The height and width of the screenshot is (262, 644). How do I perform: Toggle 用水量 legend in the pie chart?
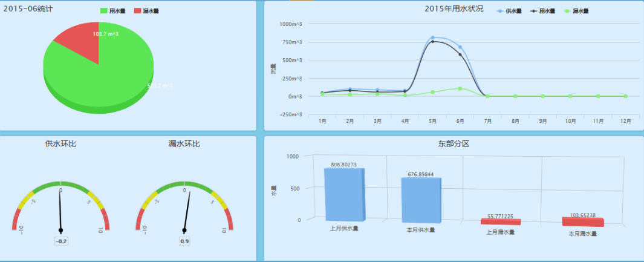click(113, 11)
